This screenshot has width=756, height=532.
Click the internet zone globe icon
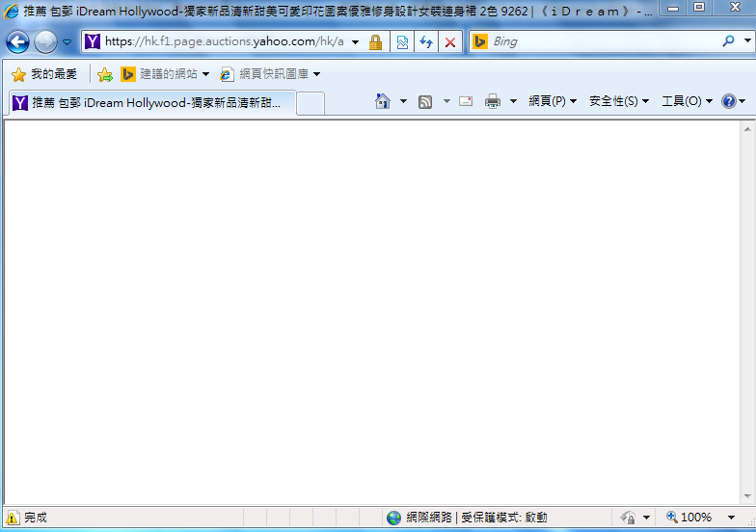tap(393, 519)
